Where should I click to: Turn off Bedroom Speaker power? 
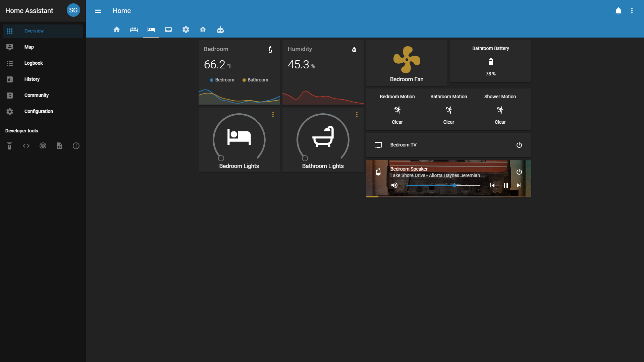coord(519,172)
